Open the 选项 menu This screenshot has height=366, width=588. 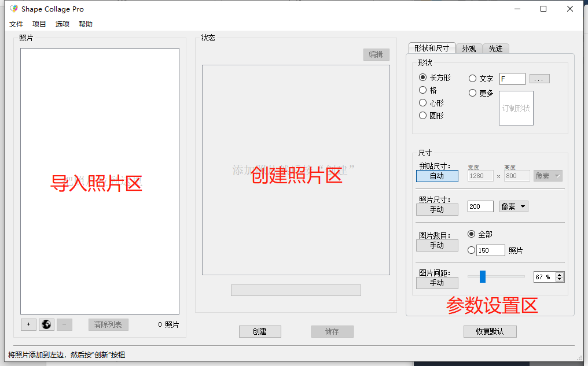(63, 24)
